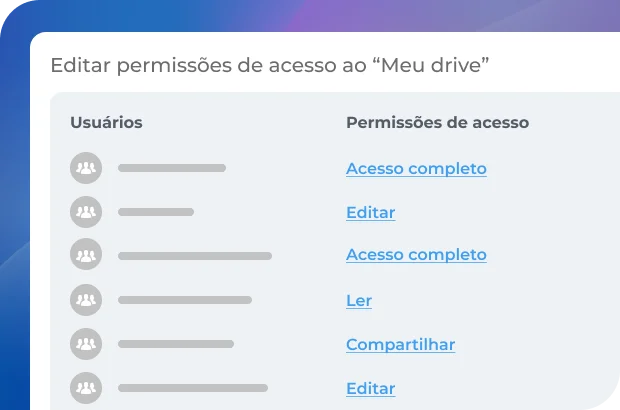Click the "Ler" permission link
620x410 pixels.
(359, 300)
